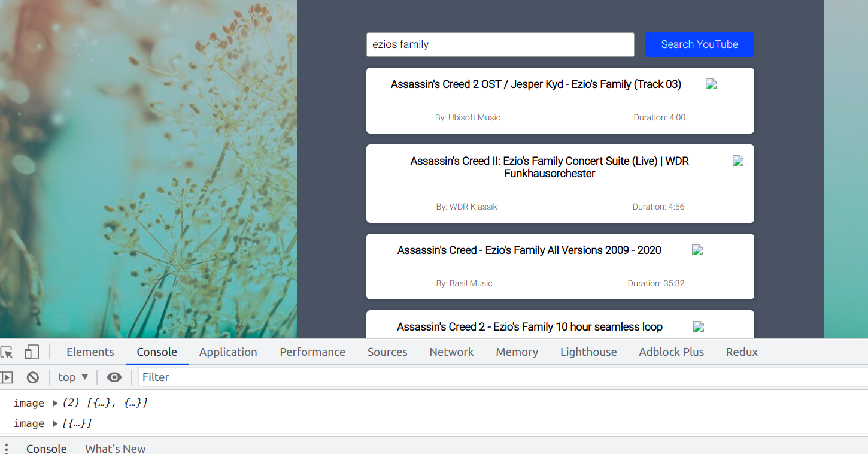Toggle the device toolbar icon
This screenshot has height=454, width=868.
tap(31, 352)
